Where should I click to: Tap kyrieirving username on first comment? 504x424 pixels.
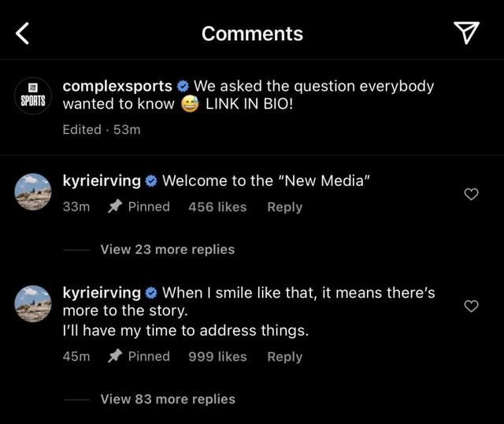coord(102,181)
